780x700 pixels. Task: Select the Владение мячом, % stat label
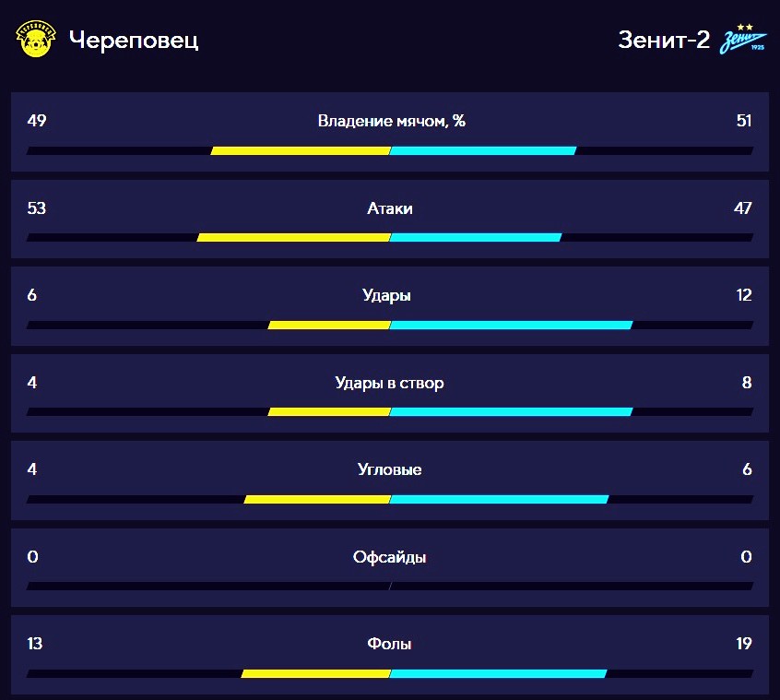click(392, 121)
